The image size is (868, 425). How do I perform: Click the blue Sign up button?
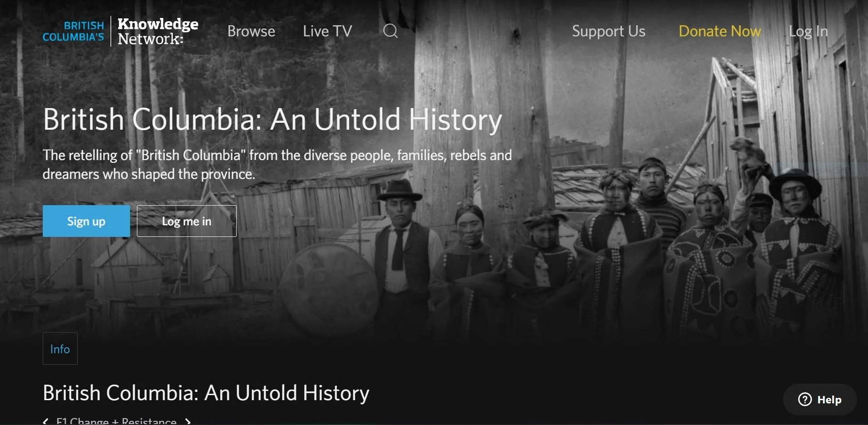(x=86, y=221)
